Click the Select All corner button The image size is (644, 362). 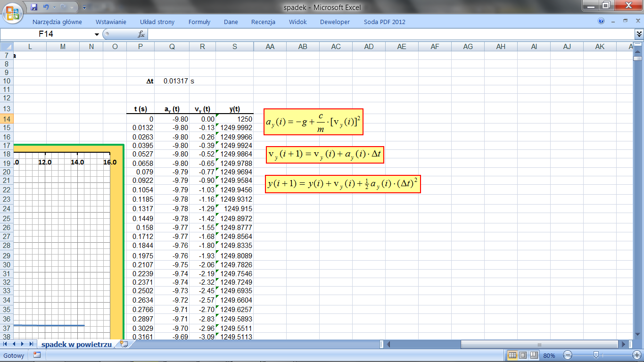click(7, 47)
